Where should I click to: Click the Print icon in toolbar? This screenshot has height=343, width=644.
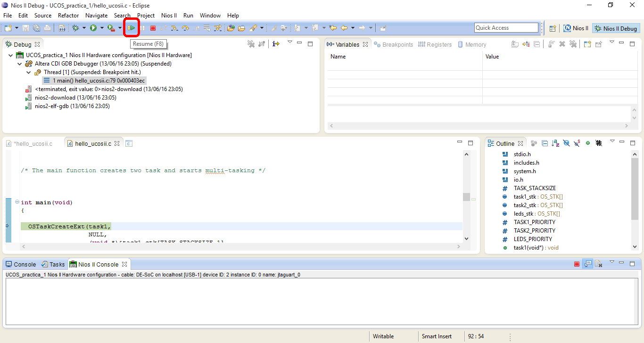click(47, 28)
